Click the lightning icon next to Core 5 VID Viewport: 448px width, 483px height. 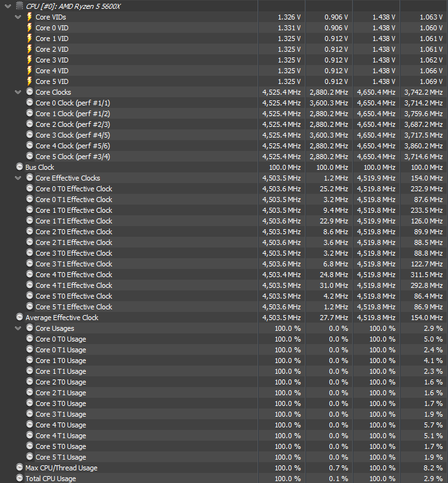(29, 81)
